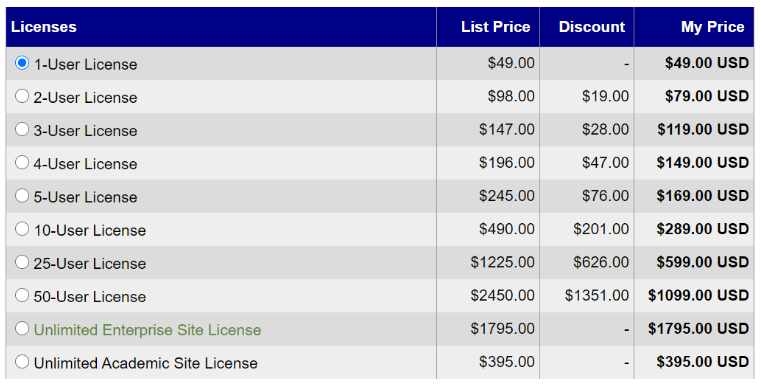Select the 25-User License option
The height and width of the screenshot is (386, 760).
pos(22,262)
